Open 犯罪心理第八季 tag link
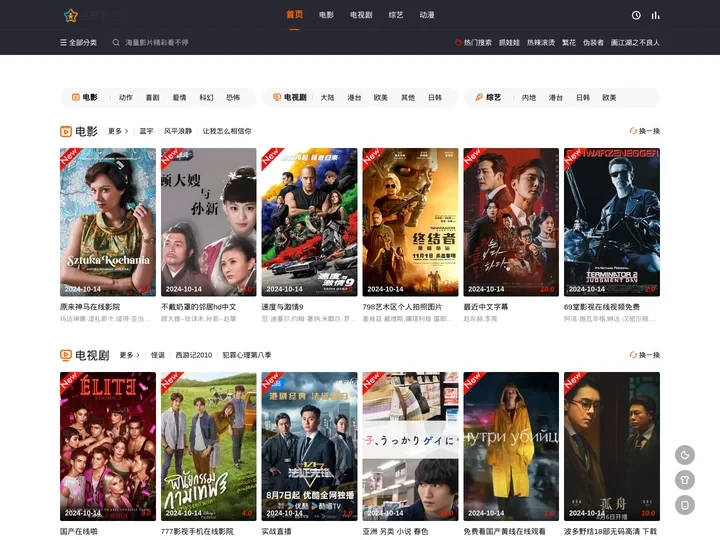720x540 pixels. click(247, 355)
